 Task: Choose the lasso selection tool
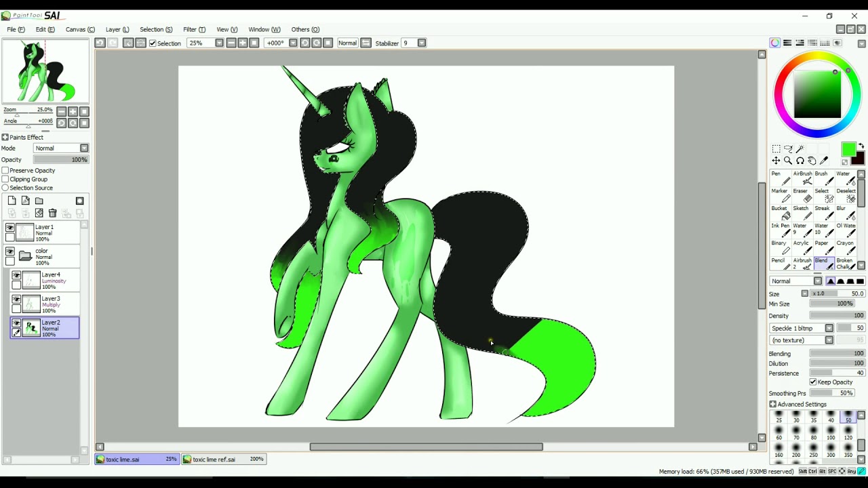[x=788, y=149]
